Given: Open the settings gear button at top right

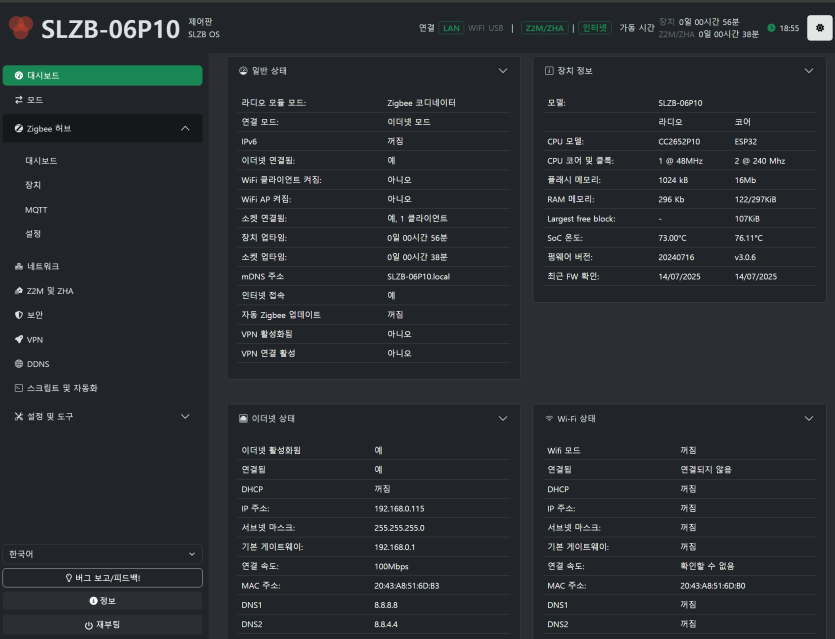Looking at the screenshot, I should pyautogui.click(x=820, y=28).
